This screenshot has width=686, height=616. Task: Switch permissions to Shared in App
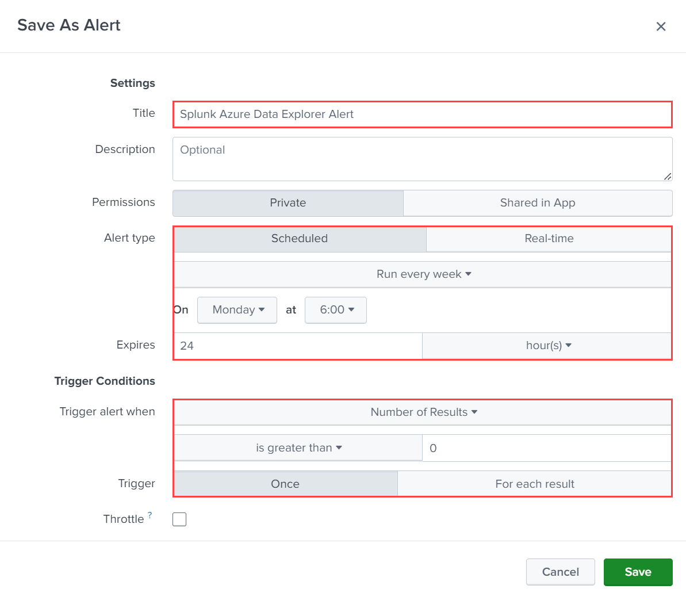click(537, 203)
